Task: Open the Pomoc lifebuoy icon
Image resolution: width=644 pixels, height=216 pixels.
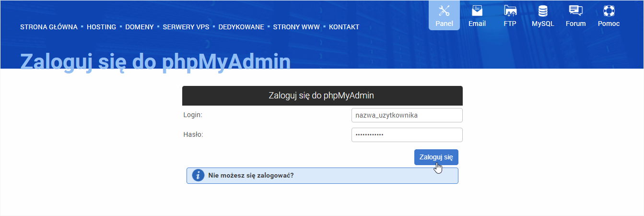Action: point(609,11)
